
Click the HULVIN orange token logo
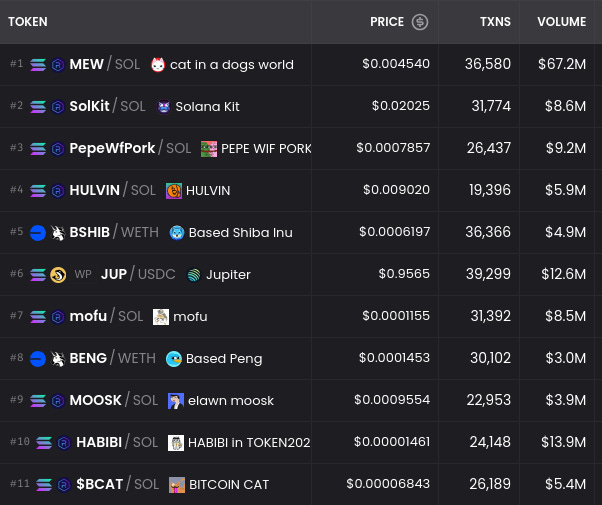pos(174,191)
